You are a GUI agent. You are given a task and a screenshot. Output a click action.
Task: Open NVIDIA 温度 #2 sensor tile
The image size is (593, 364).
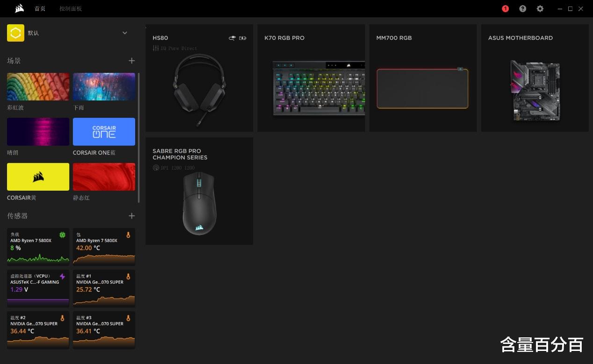pyautogui.click(x=38, y=330)
